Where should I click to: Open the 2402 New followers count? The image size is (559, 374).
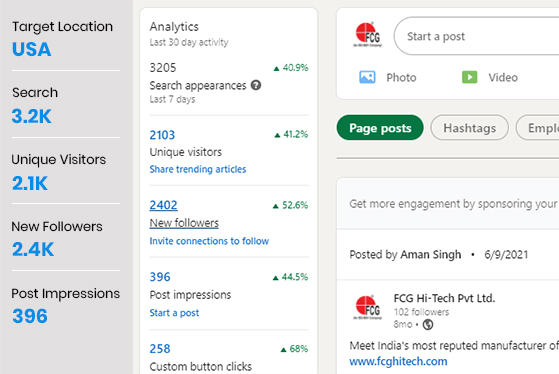(163, 205)
